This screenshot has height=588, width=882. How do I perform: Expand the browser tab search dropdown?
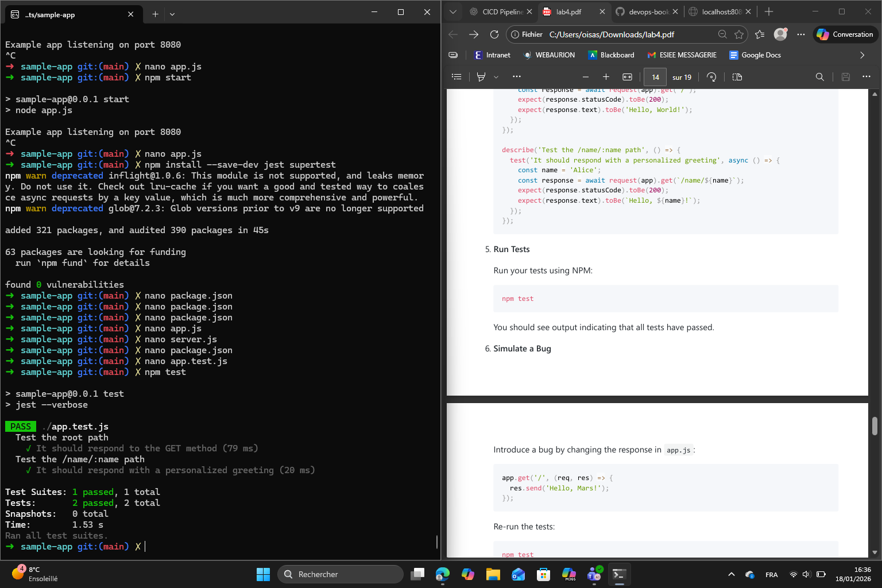pos(453,11)
